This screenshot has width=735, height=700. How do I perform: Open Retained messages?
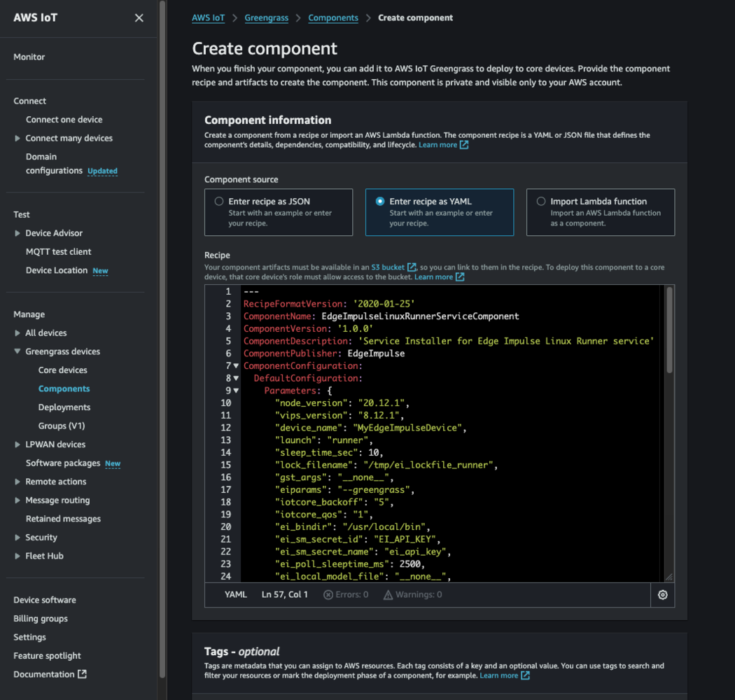63,519
